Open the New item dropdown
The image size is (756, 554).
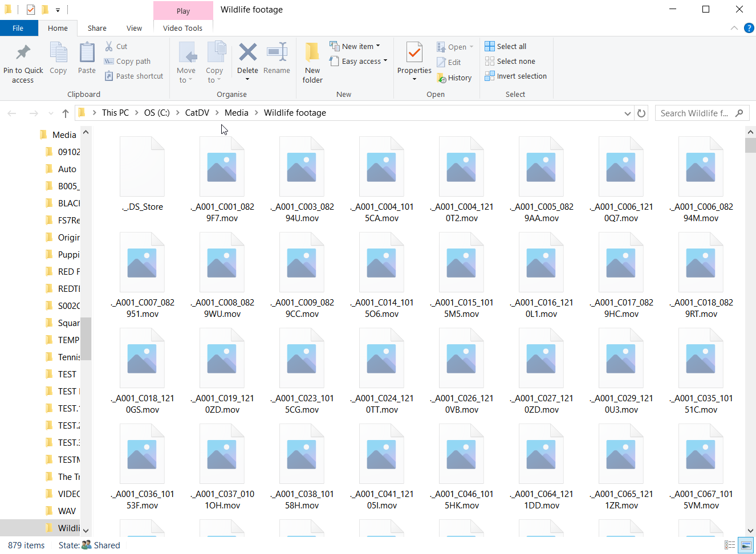[x=355, y=46]
